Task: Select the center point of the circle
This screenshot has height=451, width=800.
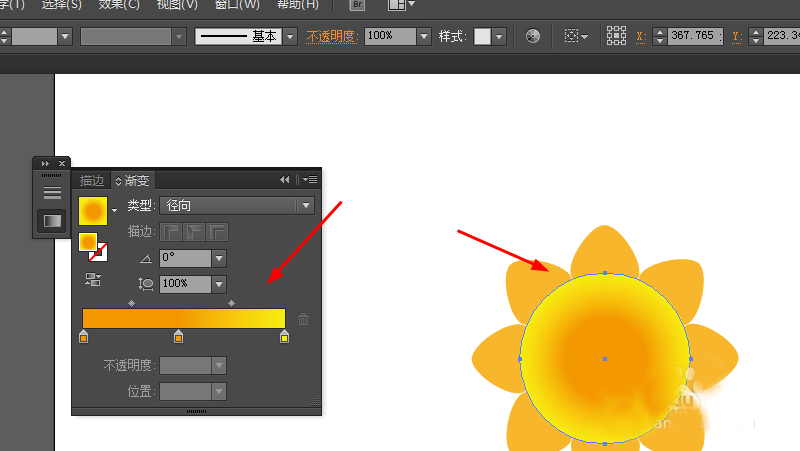Action: tap(605, 359)
